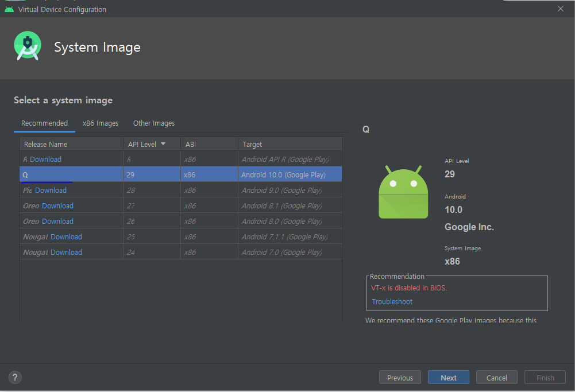Close the Virtual Device Configuration dialog

560,9
